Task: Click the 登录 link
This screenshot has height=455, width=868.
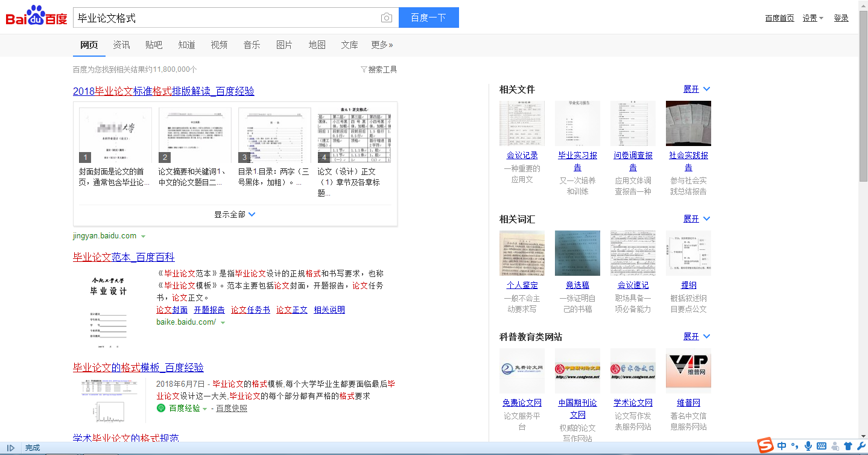Action: tap(841, 18)
